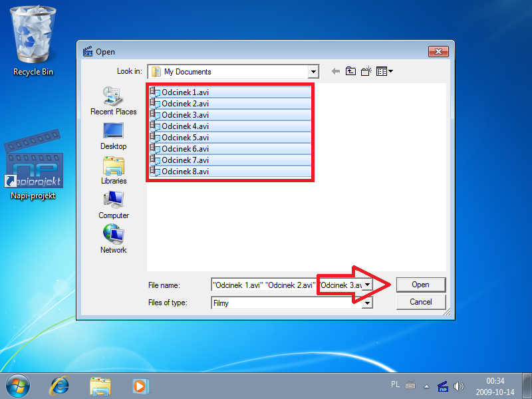Expand the File name dropdown arrow
Image resolution: width=532 pixels, height=399 pixels.
tap(368, 285)
